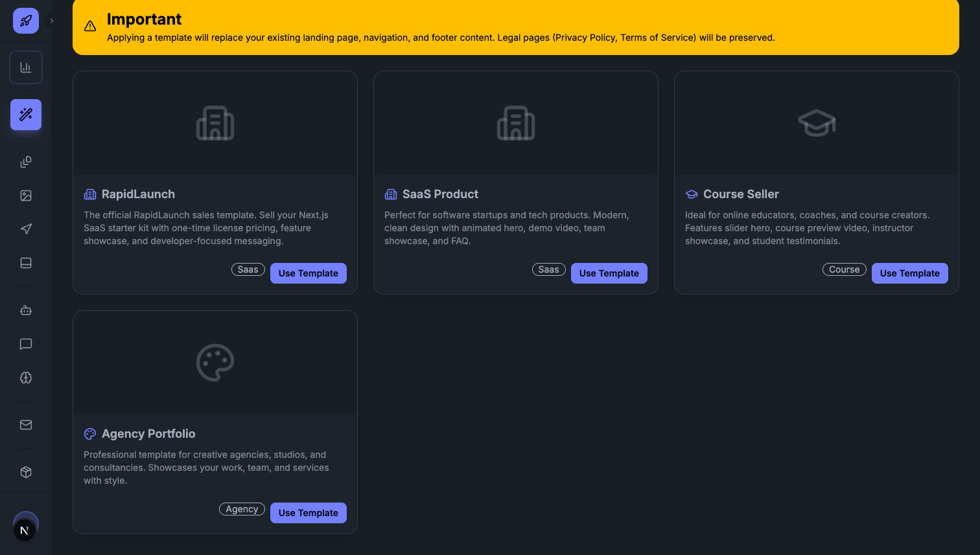
Task: Click the small building icon beside SaaS Product
Action: click(391, 194)
